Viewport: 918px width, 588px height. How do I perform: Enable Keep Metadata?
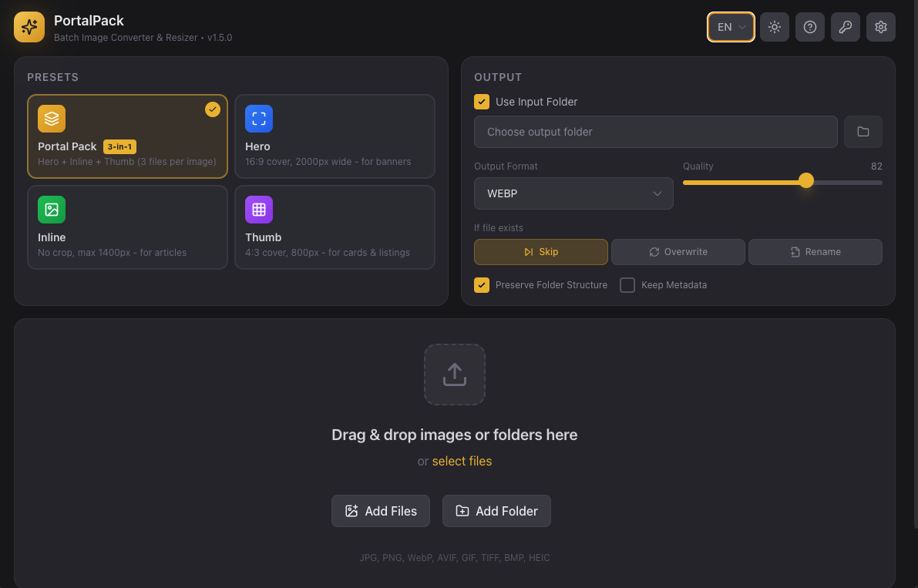(627, 285)
